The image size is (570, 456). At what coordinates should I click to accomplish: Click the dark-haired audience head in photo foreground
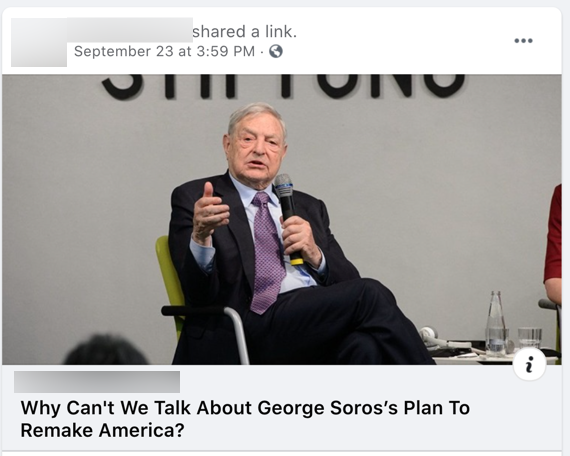pos(105,350)
